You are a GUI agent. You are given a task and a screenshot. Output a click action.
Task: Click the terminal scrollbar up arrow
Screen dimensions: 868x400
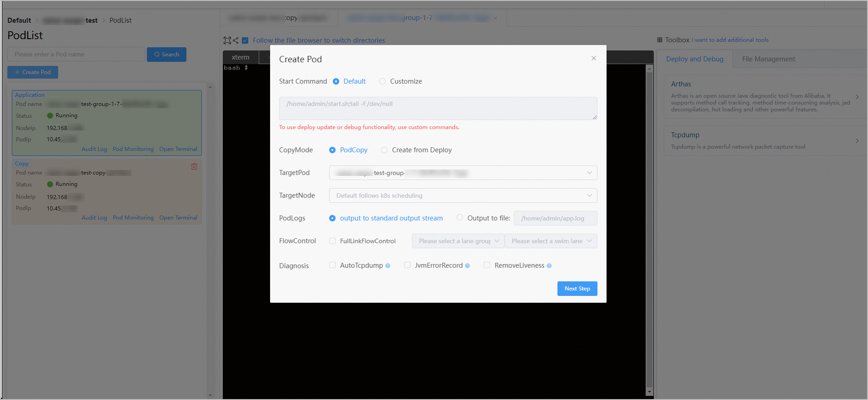649,69
